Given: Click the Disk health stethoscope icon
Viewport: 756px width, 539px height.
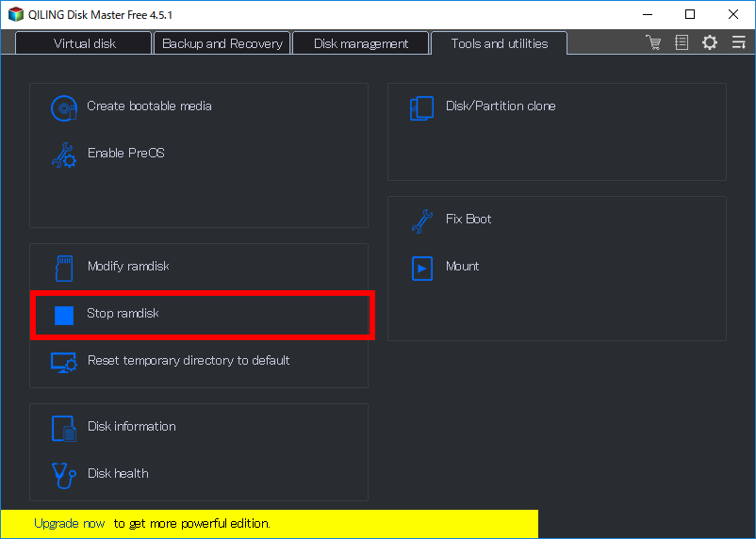Looking at the screenshot, I should point(64,475).
